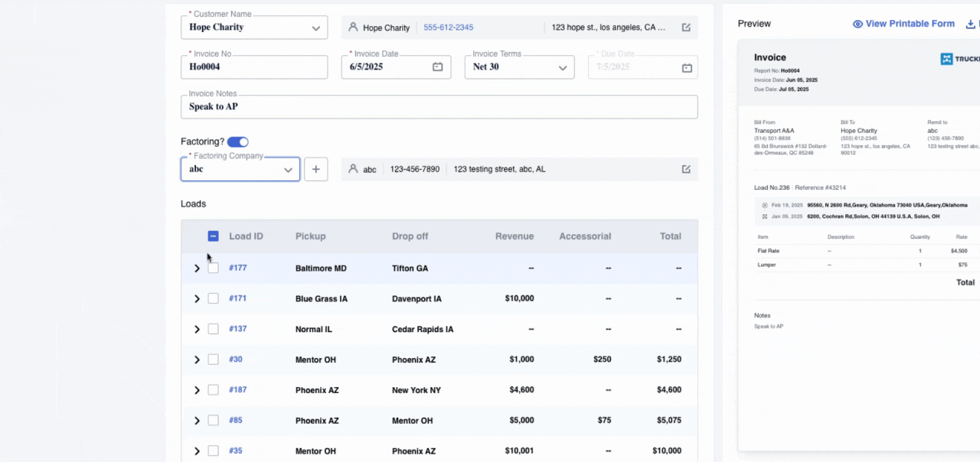Click the edit icon for abc factoring company
980x462 pixels.
686,169
